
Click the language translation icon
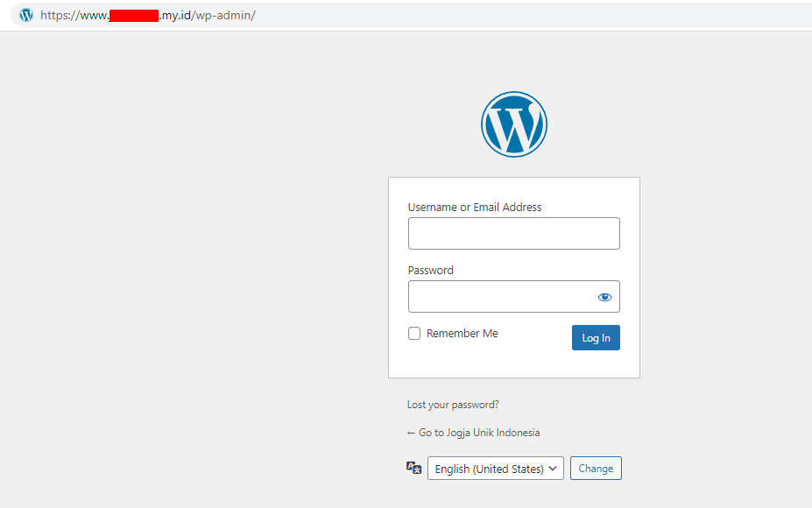click(x=414, y=468)
